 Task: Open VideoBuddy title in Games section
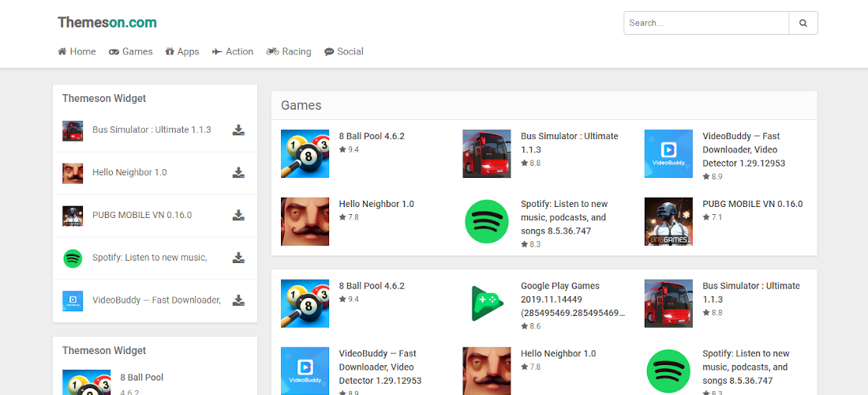[744, 149]
